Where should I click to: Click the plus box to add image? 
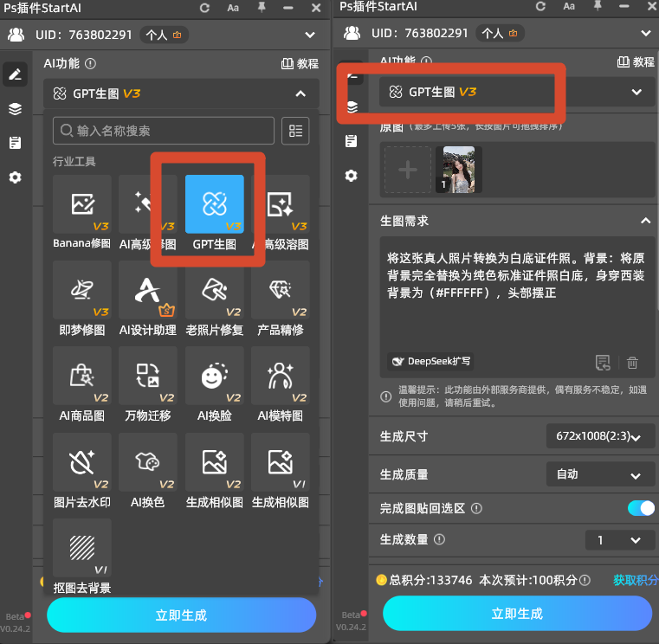tap(408, 170)
